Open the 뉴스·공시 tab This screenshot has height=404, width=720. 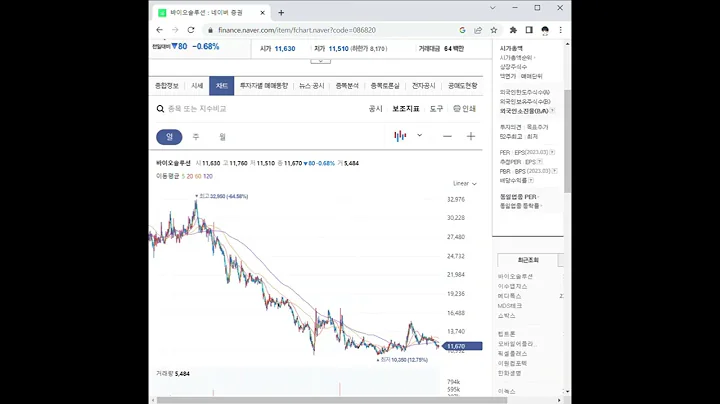tap(312, 86)
